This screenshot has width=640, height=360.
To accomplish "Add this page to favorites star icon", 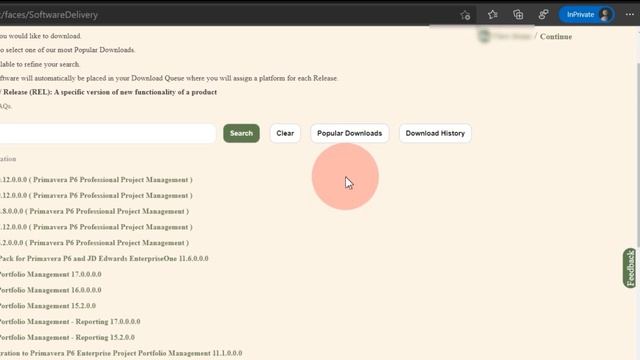I will click(x=465, y=15).
